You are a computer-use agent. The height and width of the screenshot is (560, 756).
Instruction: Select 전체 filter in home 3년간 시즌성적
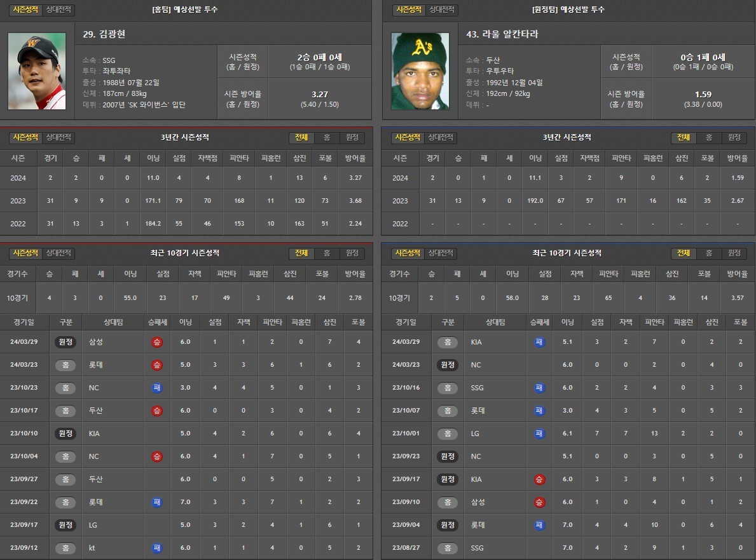301,138
